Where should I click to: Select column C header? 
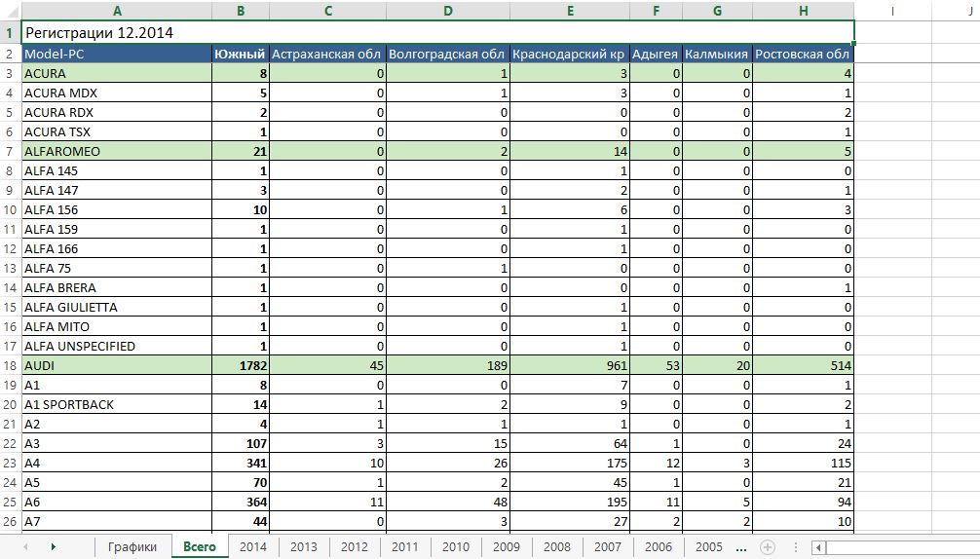click(x=328, y=11)
